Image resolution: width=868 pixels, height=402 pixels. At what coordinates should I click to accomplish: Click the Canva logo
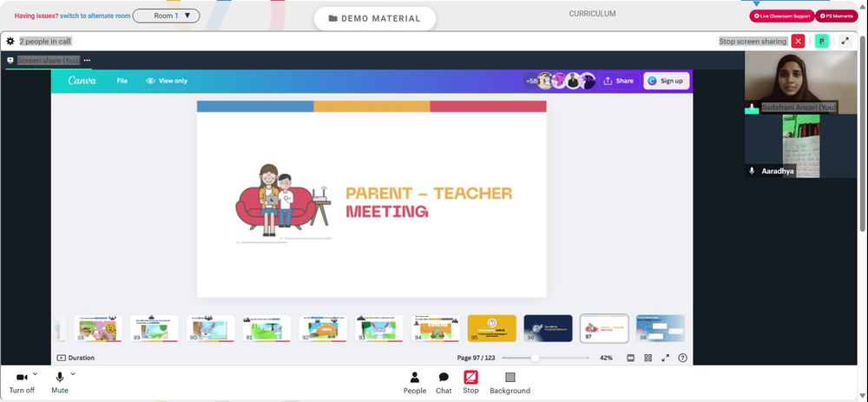pyautogui.click(x=82, y=81)
